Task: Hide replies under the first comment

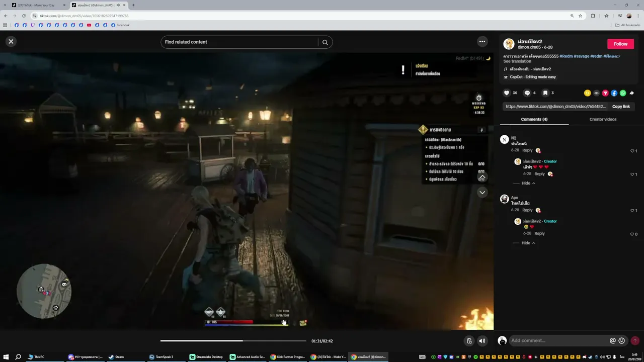Action: click(x=528, y=183)
